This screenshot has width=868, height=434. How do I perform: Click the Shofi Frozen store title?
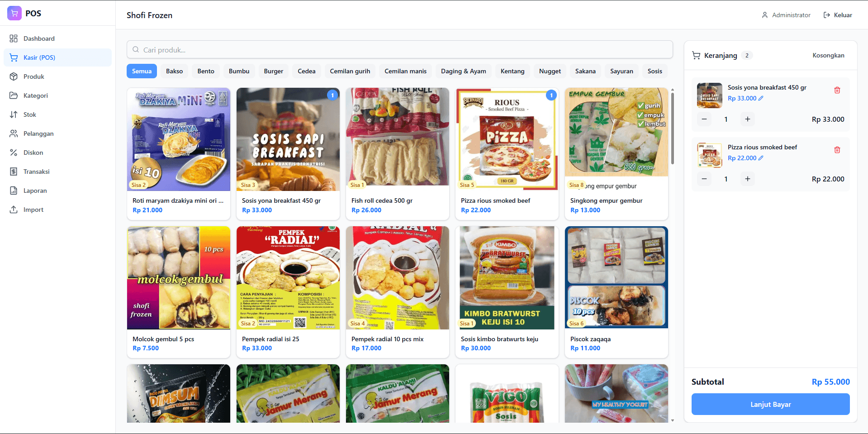click(x=149, y=15)
